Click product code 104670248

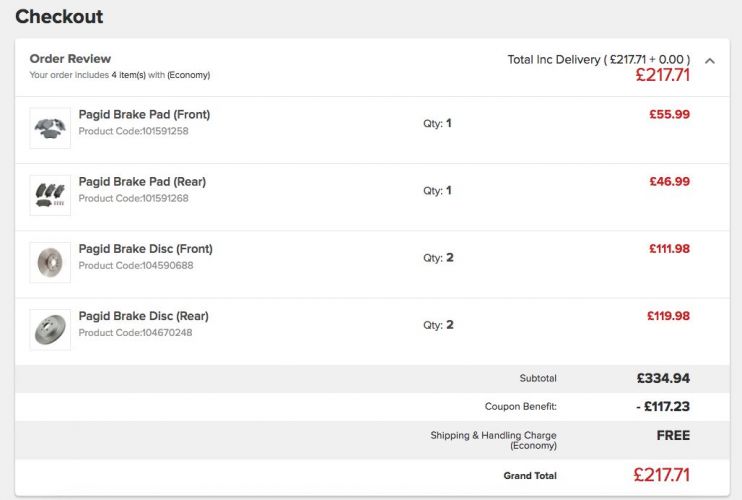135,333
